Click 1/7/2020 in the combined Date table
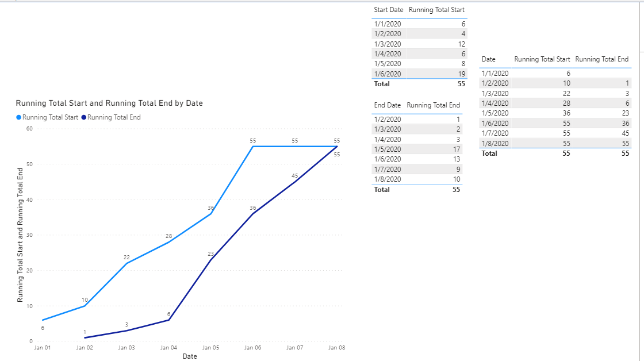Screen dimensions: 644x361 (x=495, y=133)
